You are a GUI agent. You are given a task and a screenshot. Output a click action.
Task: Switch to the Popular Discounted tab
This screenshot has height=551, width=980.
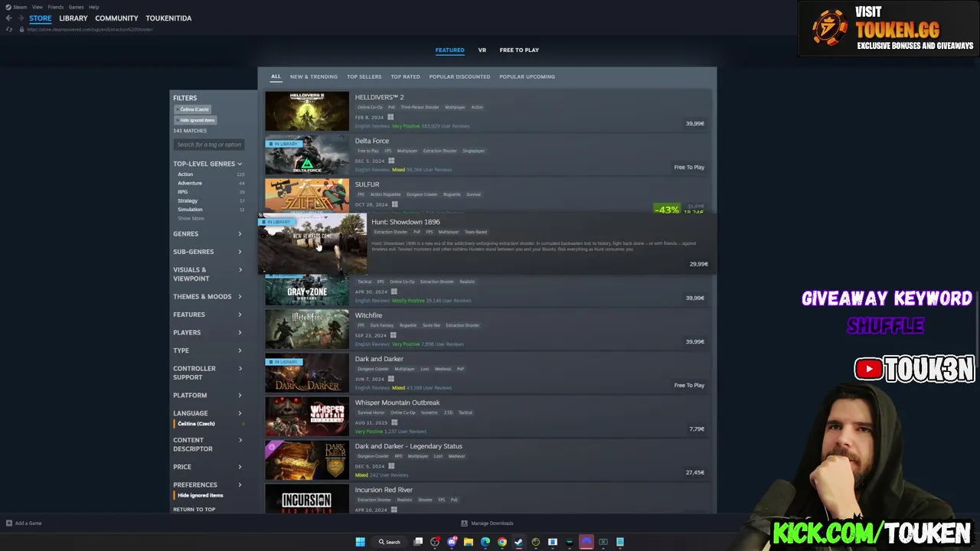tap(459, 77)
